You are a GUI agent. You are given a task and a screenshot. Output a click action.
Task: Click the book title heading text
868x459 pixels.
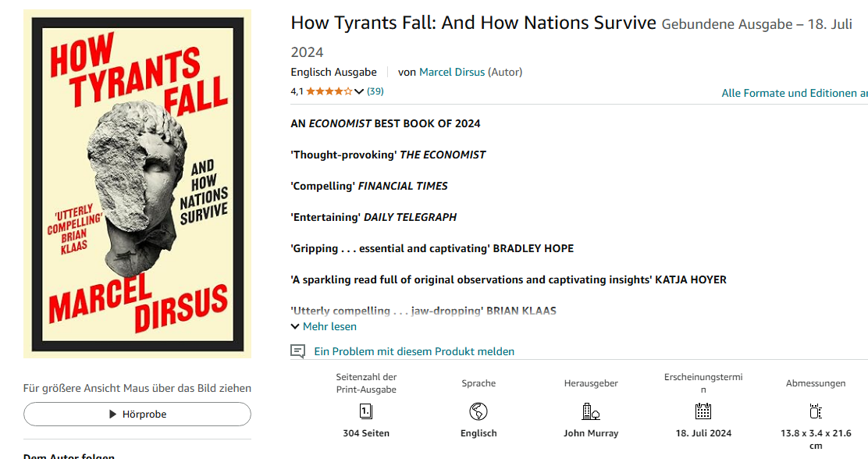coord(473,23)
